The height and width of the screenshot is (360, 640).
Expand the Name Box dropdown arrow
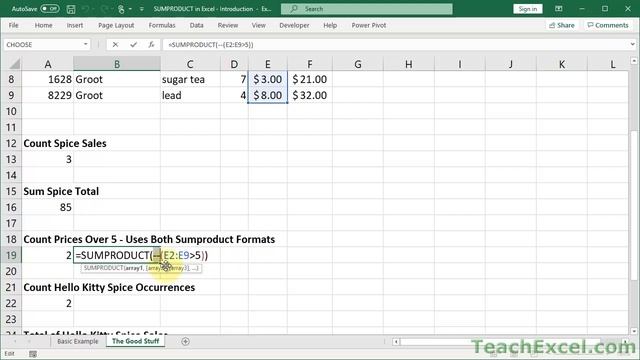tap(85, 44)
